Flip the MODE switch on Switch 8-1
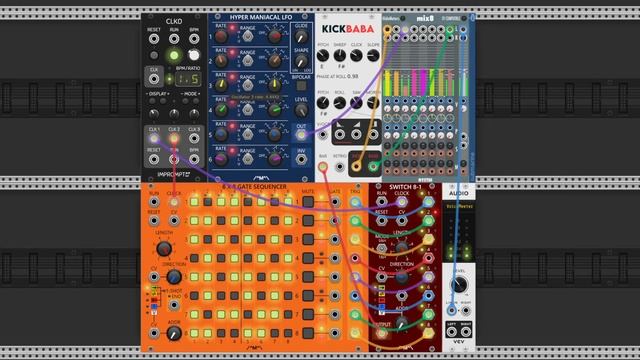Screen dimensions: 640x360 coord(381,248)
